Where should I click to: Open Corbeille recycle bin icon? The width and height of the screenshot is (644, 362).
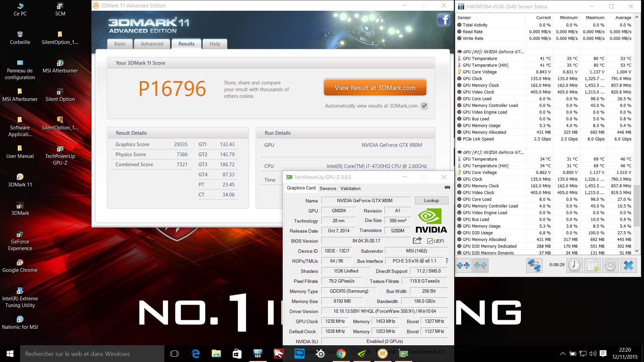point(20,38)
